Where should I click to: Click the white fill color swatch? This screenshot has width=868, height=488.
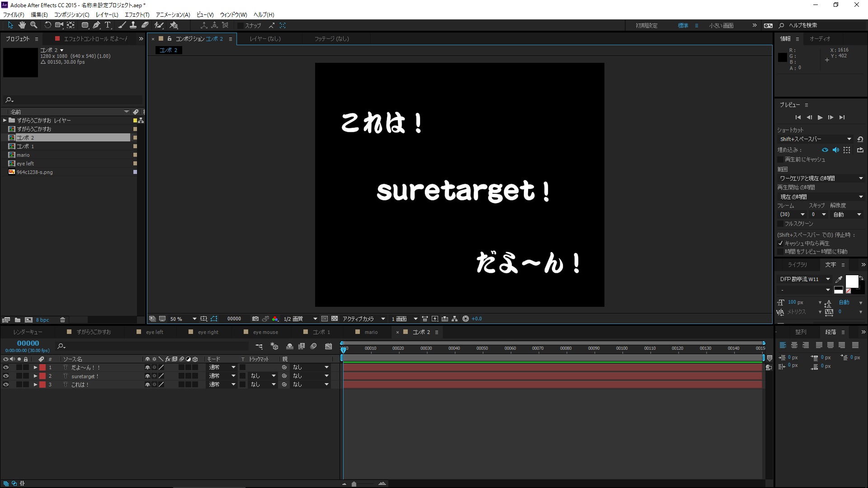coord(852,282)
